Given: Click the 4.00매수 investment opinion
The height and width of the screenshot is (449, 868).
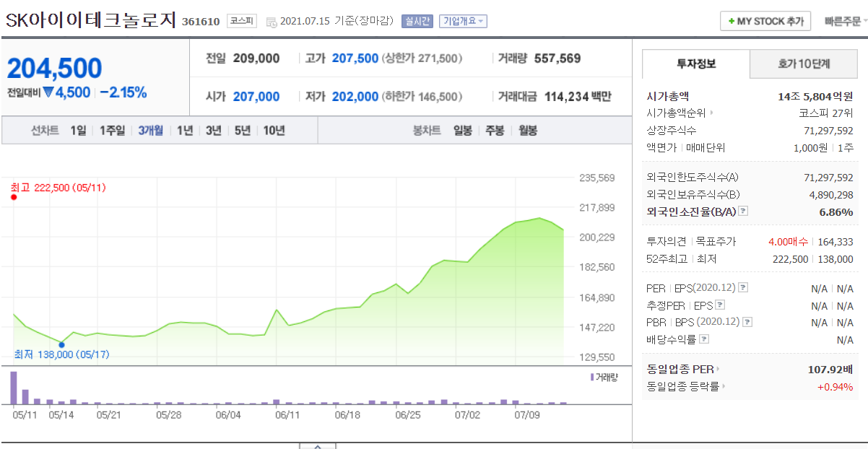Looking at the screenshot, I should pos(788,242).
